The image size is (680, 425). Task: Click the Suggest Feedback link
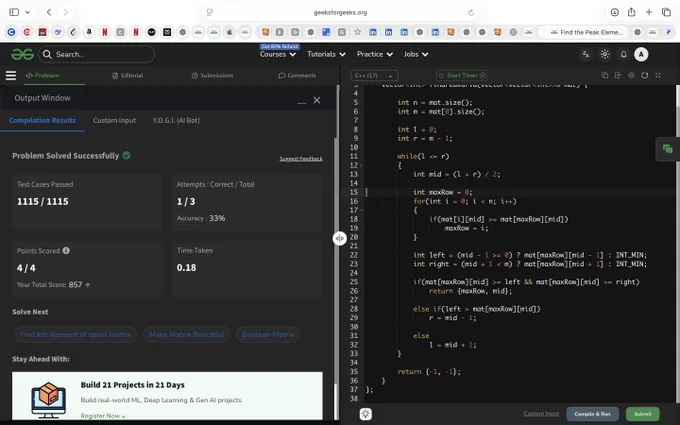click(x=301, y=159)
